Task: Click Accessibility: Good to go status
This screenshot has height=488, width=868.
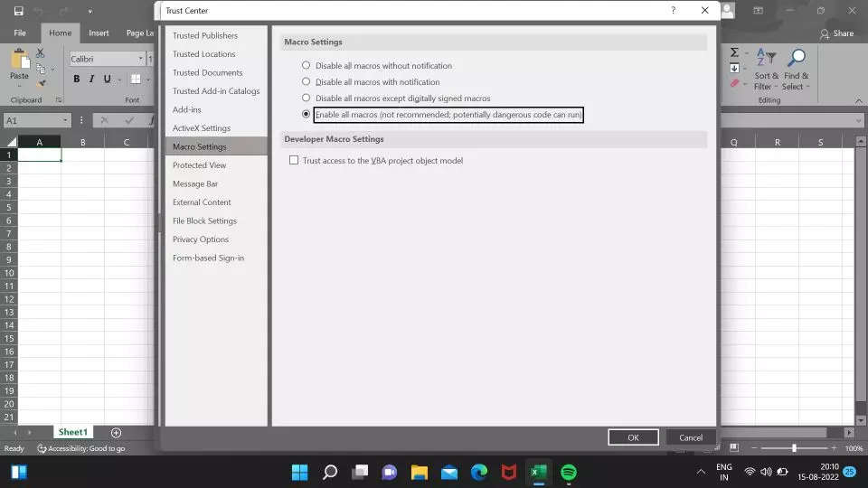Action: point(81,449)
